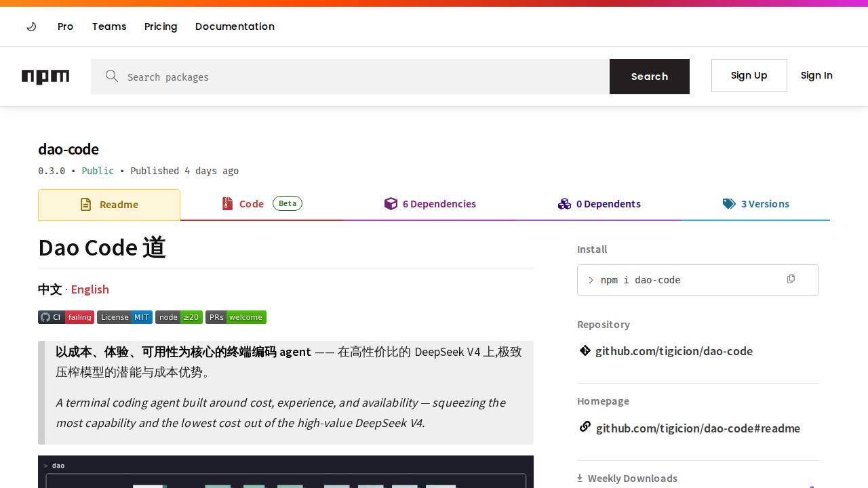Click the terminal screenshot thumbnail
The height and width of the screenshot is (488, 868).
point(285,472)
